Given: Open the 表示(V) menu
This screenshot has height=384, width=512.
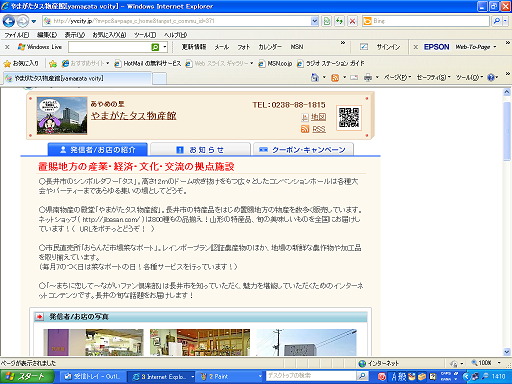Looking at the screenshot, I should (75, 35).
